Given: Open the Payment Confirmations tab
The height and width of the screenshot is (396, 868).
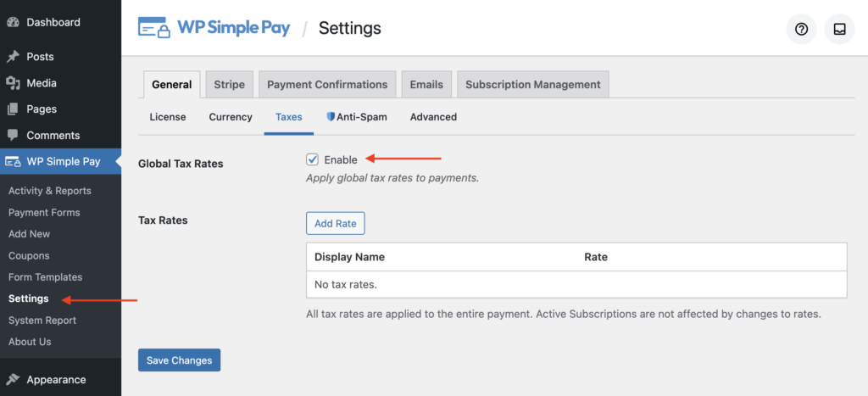Looking at the screenshot, I should tap(327, 85).
